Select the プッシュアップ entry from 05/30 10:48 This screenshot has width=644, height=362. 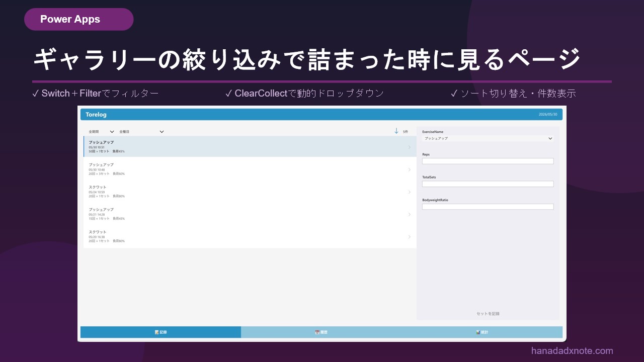[x=250, y=169]
